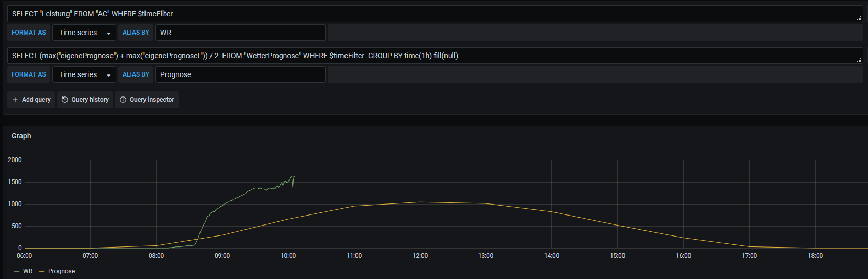Viewport: 868px width, 279px height.
Task: Click the green WR curve near 09:00
Action: point(222,205)
